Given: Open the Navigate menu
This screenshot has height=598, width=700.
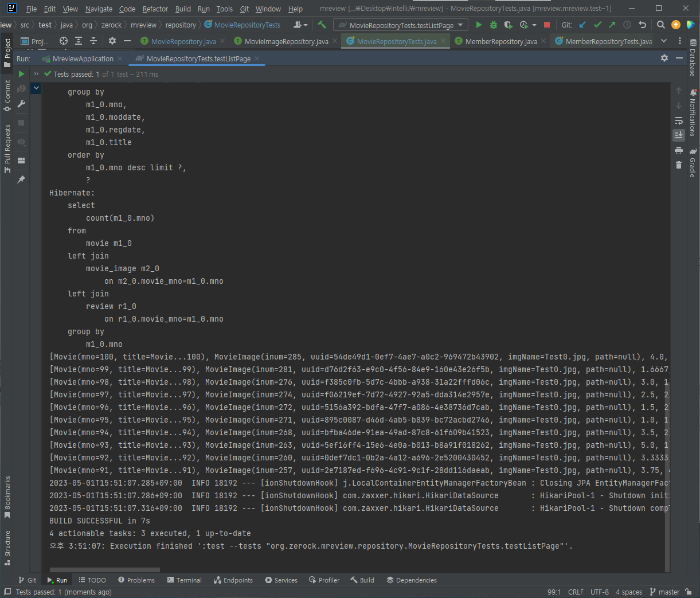Looking at the screenshot, I should 99,9.
